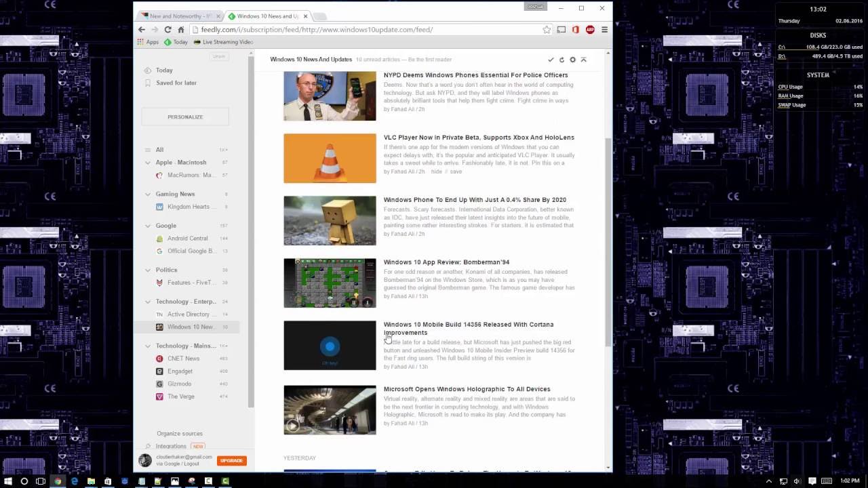Open File Explorer from taskbar

91,481
